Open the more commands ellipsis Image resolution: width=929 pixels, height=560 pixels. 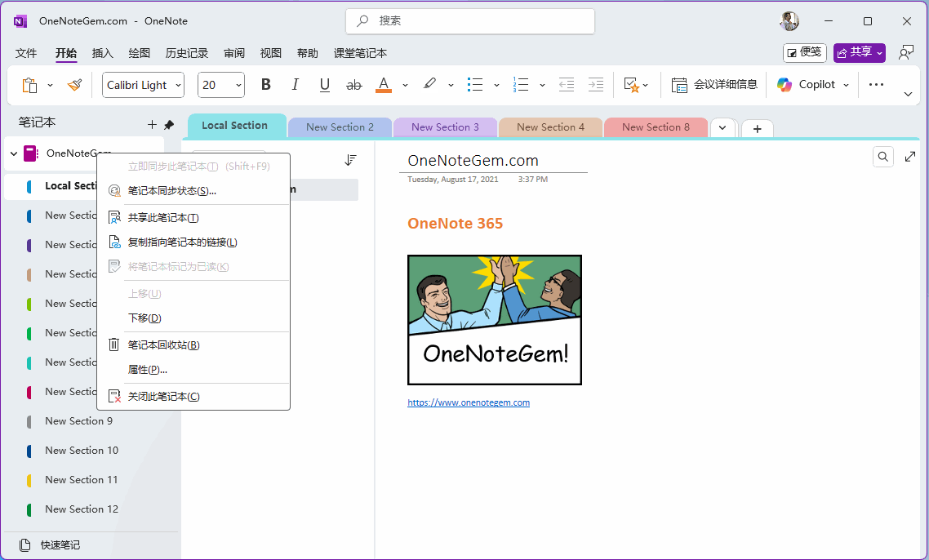876,85
